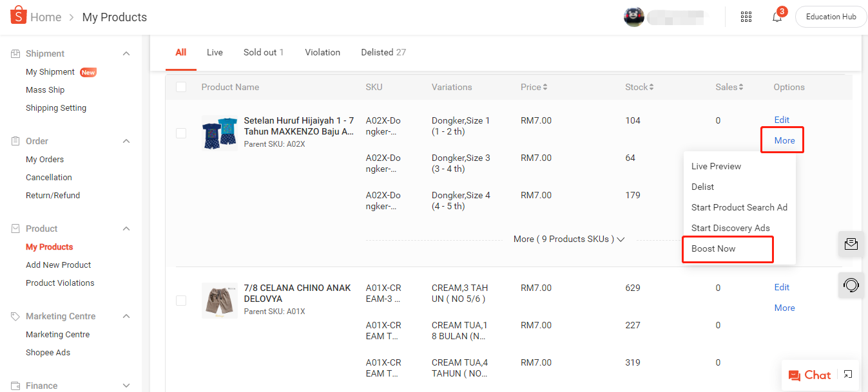The height and width of the screenshot is (392, 868).
Task: Click the Education Hub button
Action: tap(831, 17)
